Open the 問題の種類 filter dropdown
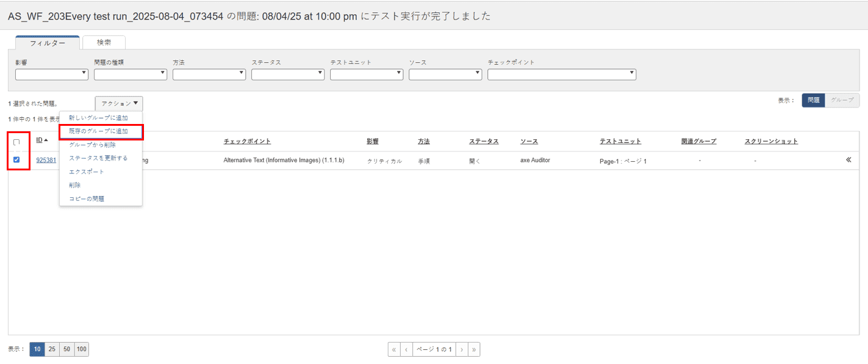This screenshot has width=868, height=364. [x=131, y=75]
